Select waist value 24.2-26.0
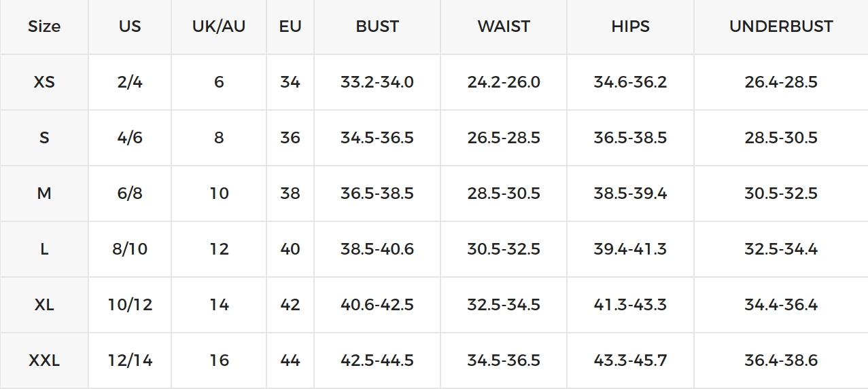This screenshot has width=868, height=389. [504, 82]
